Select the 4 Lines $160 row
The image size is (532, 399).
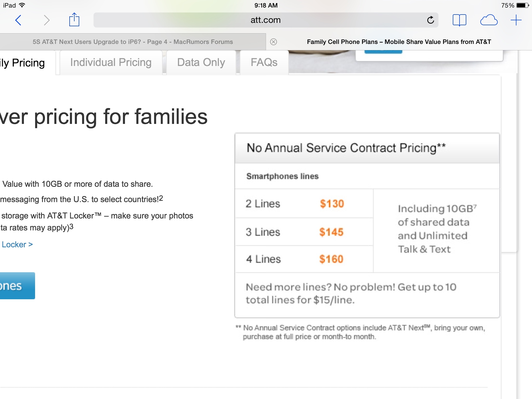coord(304,259)
